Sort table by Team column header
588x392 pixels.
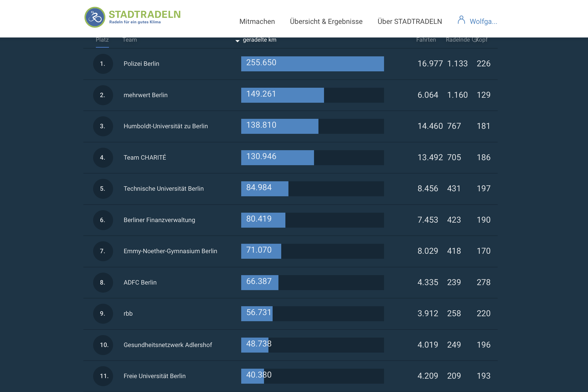coord(130,40)
